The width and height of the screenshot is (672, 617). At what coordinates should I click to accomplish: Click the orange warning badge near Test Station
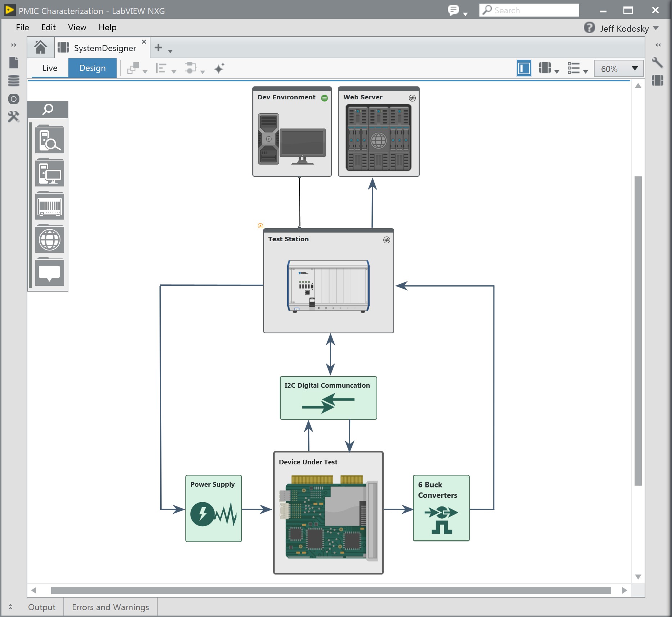tap(260, 226)
